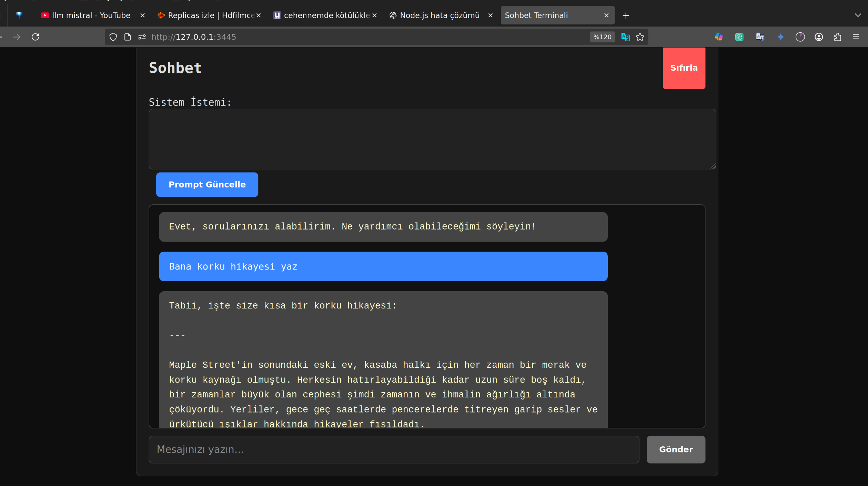Viewport: 868px width, 486px height.
Task: Expand the list all tabs chevron
Action: [858, 15]
